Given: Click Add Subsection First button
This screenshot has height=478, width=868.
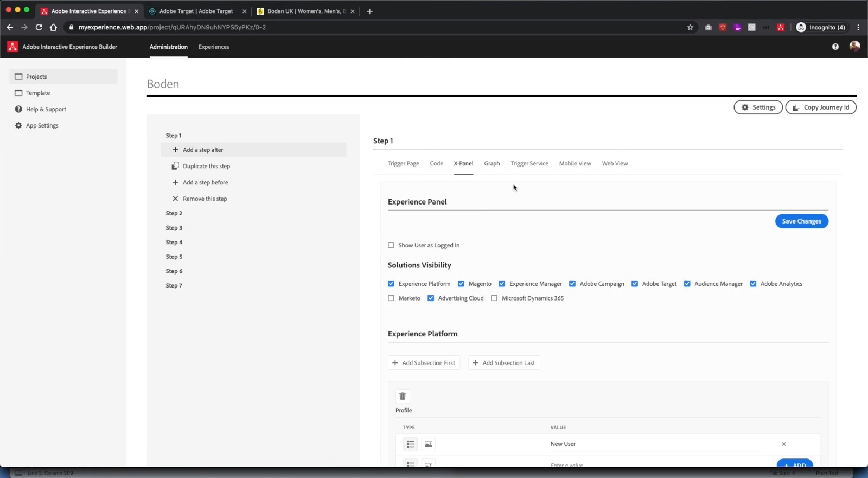Looking at the screenshot, I should (424, 363).
